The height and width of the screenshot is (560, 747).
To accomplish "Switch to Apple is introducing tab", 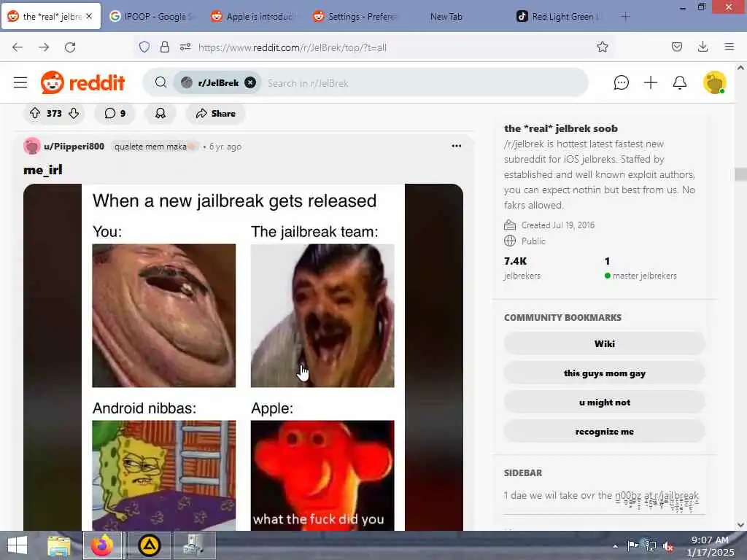I will click(x=252, y=17).
